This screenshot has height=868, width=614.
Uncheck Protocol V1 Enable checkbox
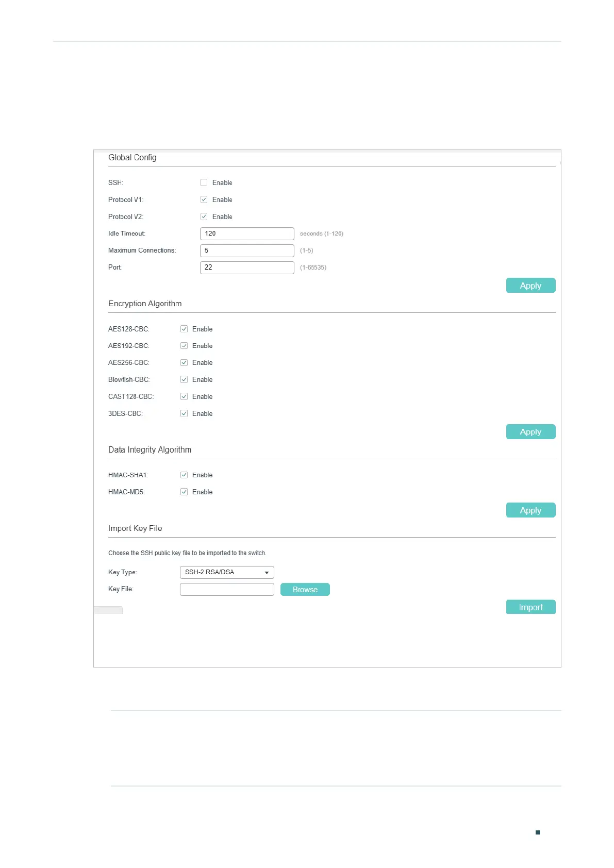tap(204, 199)
